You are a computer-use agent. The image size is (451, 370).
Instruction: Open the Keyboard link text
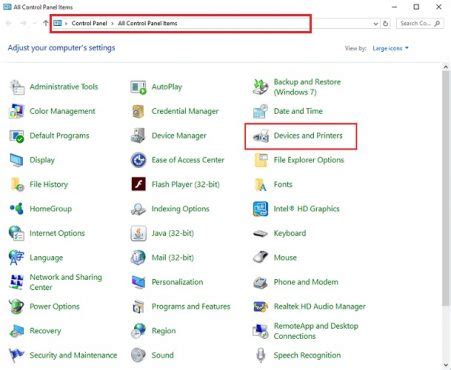point(290,233)
